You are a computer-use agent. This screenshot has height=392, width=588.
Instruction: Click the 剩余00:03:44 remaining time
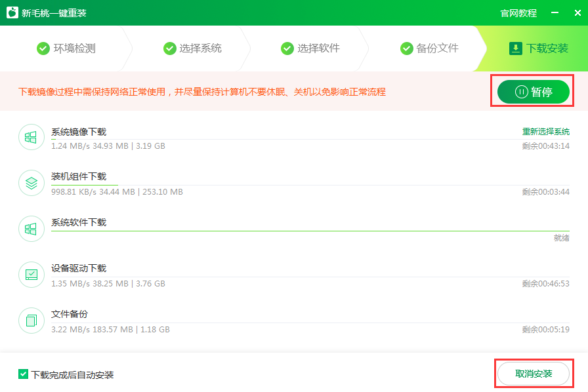click(545, 192)
